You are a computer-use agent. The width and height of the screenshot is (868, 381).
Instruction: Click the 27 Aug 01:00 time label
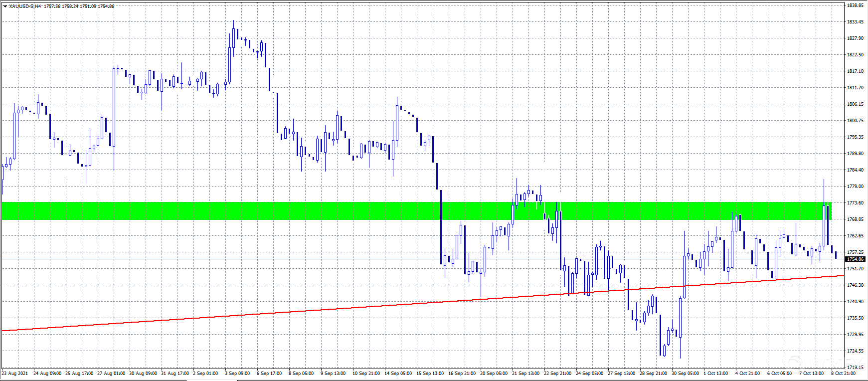click(x=111, y=374)
